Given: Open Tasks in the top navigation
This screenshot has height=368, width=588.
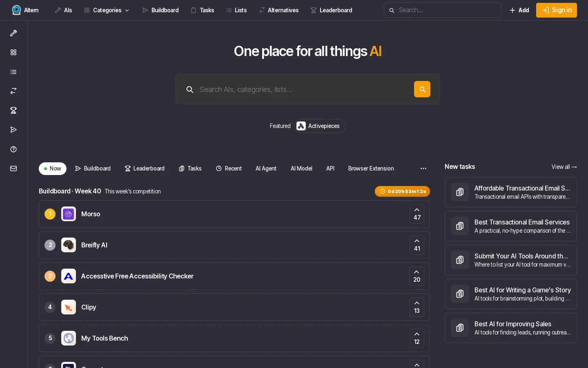Looking at the screenshot, I should (203, 10).
